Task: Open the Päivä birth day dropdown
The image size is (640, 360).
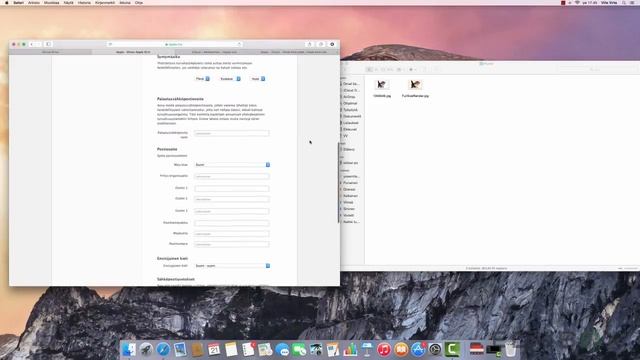Action: tap(202, 79)
